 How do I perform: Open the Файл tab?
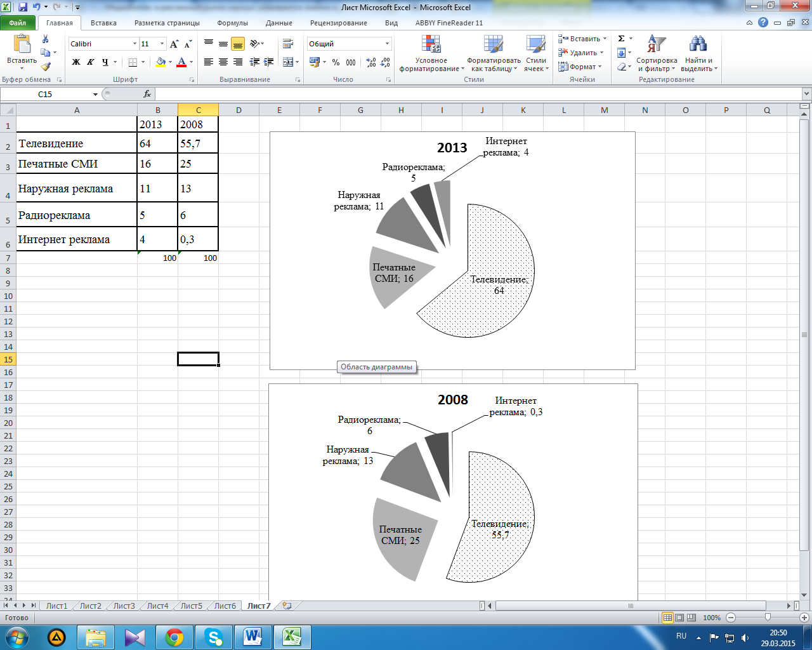[18, 23]
